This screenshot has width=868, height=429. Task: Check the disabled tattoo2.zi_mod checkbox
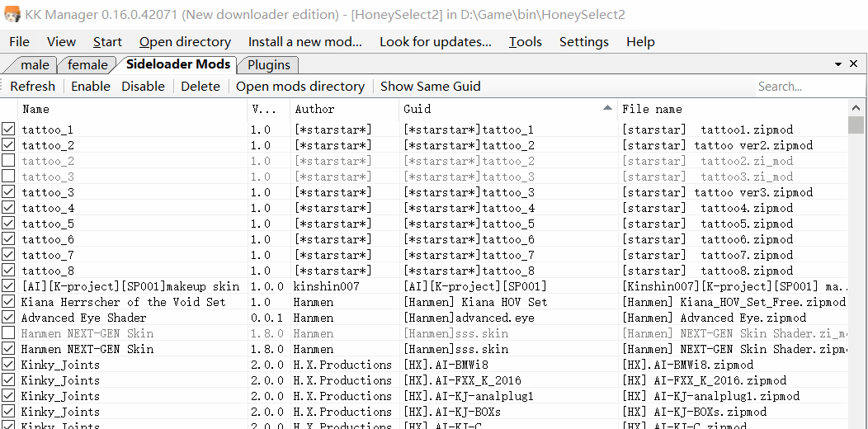(8, 161)
